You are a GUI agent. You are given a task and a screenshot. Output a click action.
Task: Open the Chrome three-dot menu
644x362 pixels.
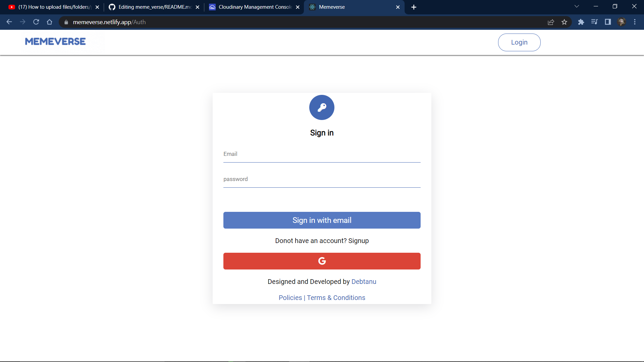635,22
